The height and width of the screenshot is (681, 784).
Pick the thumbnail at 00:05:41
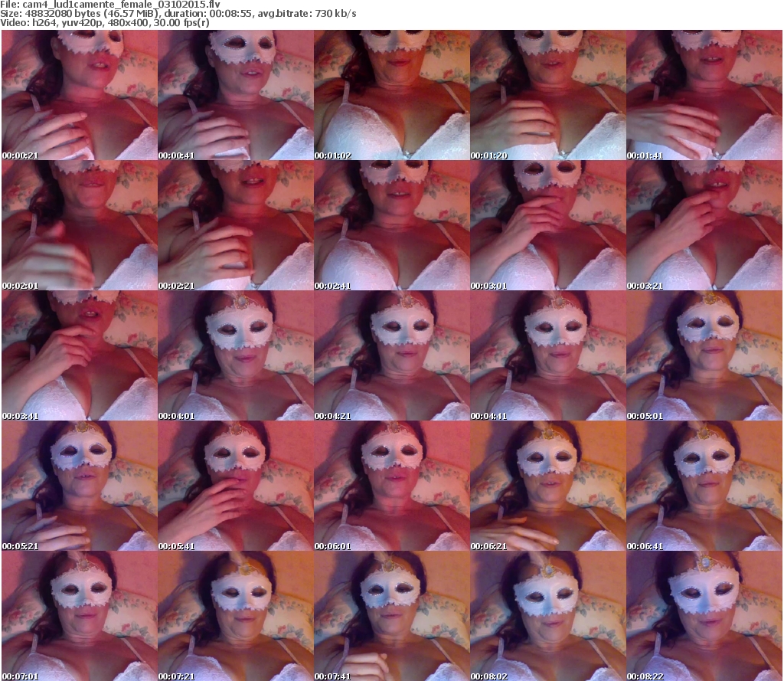point(236,486)
